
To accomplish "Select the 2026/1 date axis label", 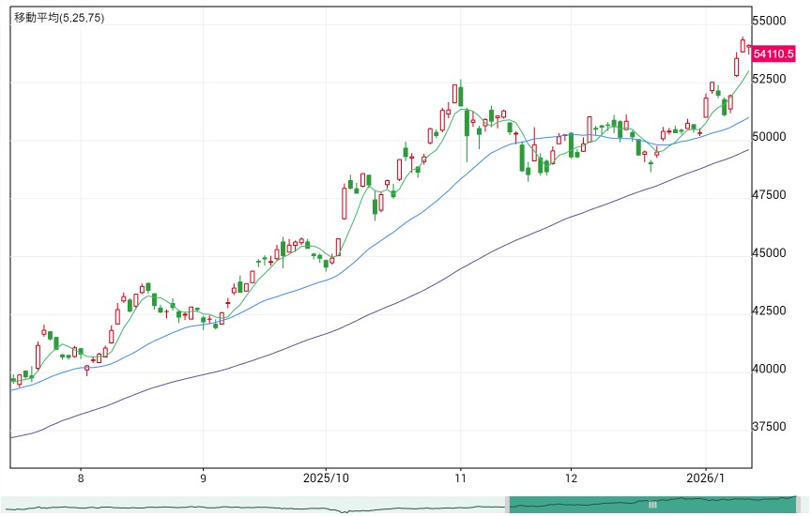I will point(705,478).
